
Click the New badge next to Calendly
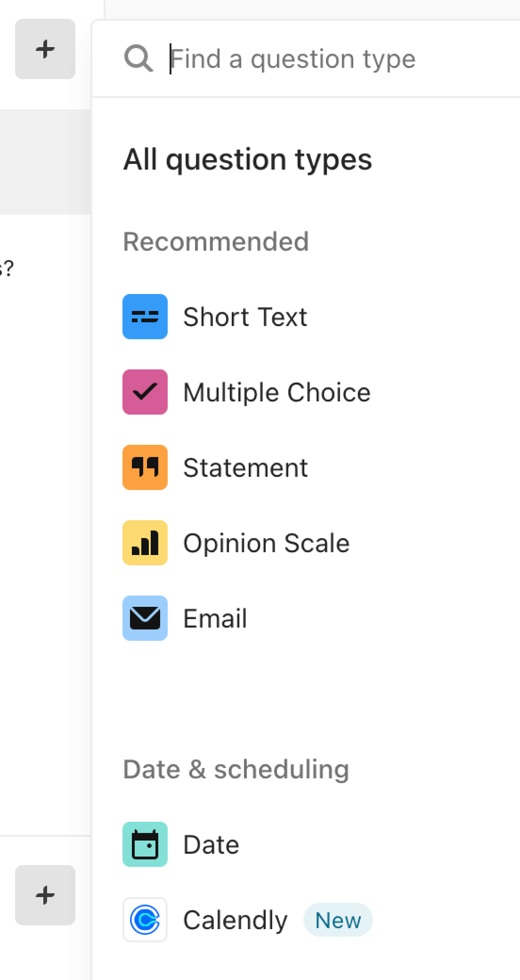[x=338, y=920]
